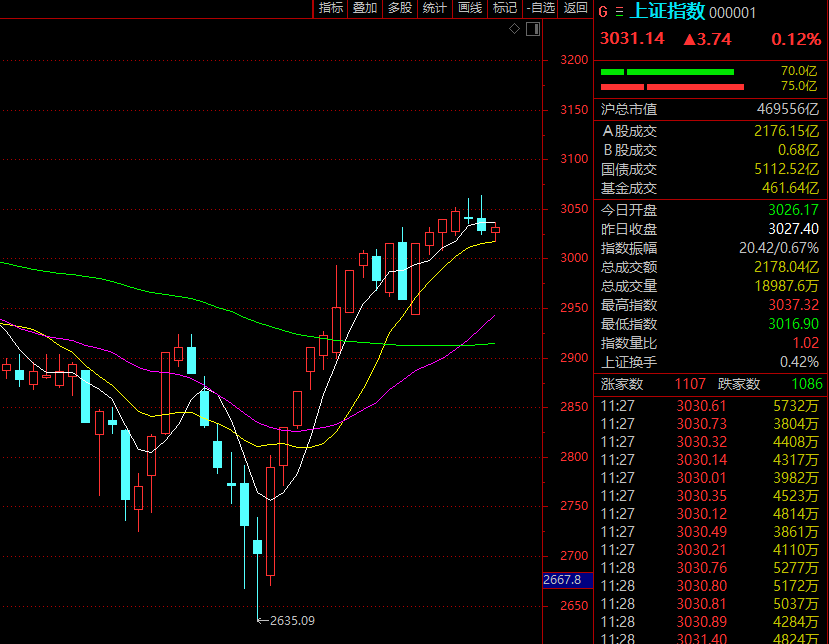This screenshot has height=644, width=829.
Task: Click the current price 3031.14
Action: 632,39
